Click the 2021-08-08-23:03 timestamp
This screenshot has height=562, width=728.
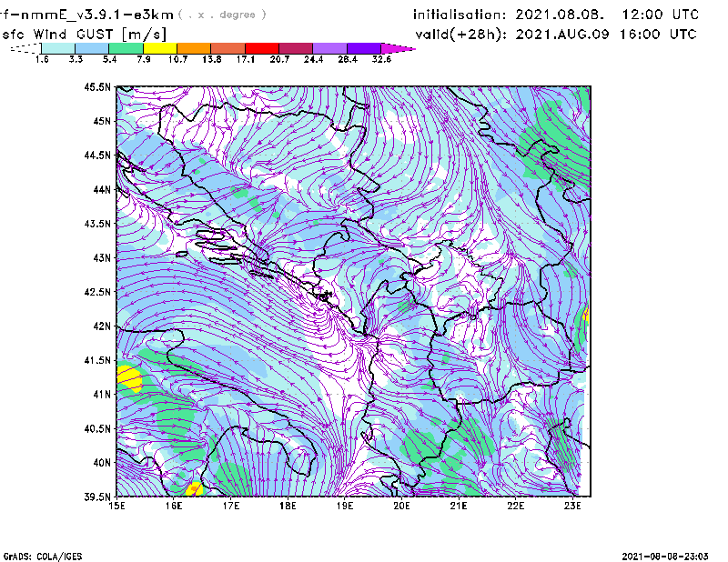(x=665, y=557)
